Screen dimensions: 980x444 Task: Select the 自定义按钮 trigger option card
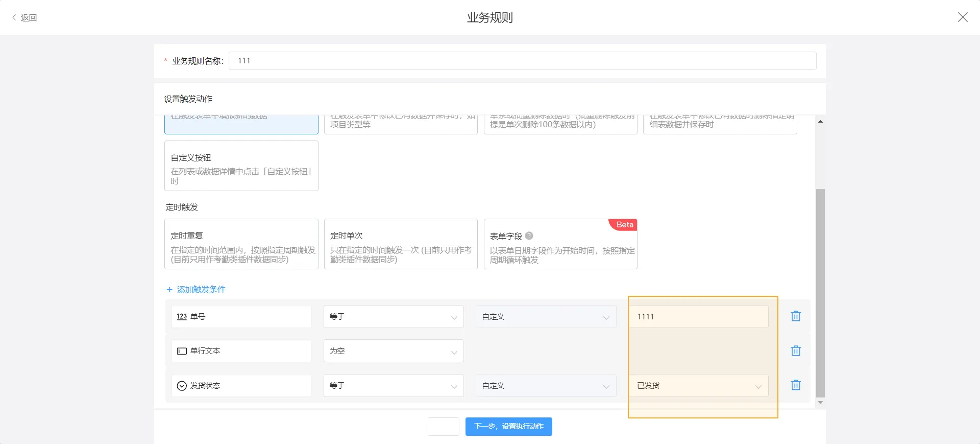[x=241, y=166]
